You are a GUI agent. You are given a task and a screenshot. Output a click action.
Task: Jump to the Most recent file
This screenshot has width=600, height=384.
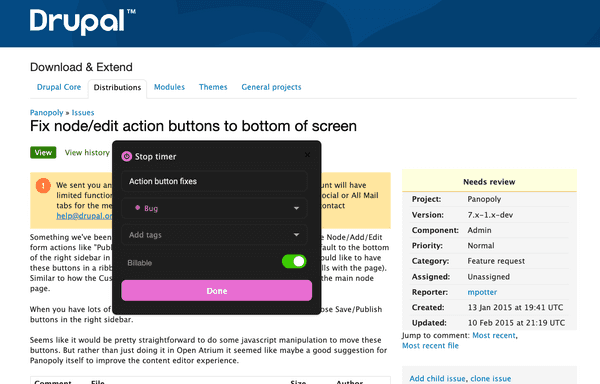tap(430, 346)
